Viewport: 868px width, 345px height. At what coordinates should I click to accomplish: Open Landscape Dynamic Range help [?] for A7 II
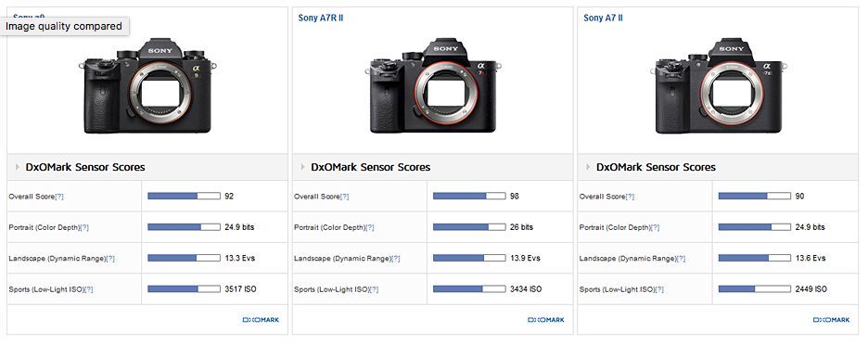(x=681, y=259)
